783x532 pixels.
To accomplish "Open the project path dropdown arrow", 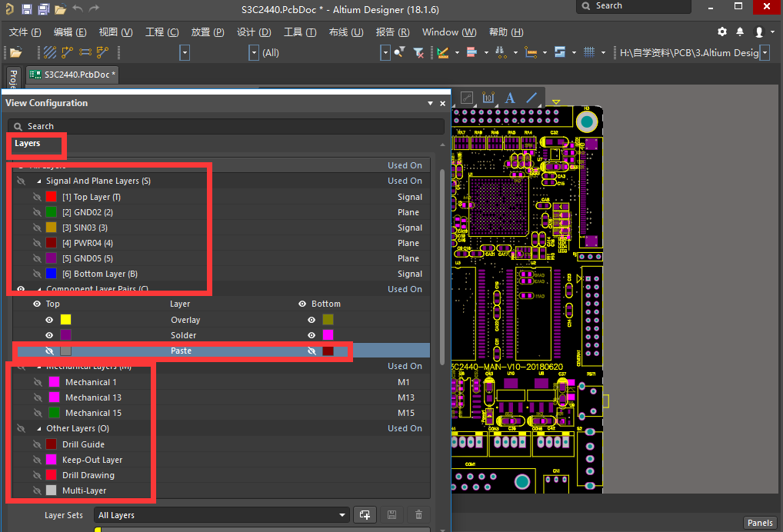I will point(765,52).
